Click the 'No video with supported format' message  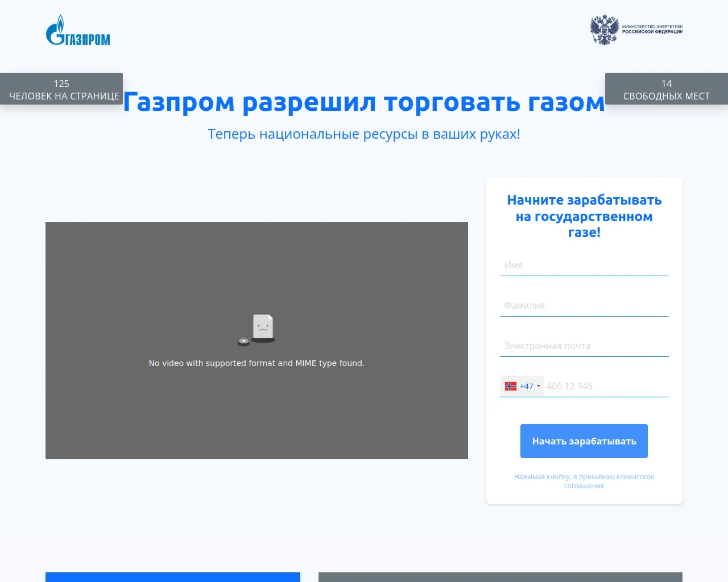pyautogui.click(x=257, y=363)
